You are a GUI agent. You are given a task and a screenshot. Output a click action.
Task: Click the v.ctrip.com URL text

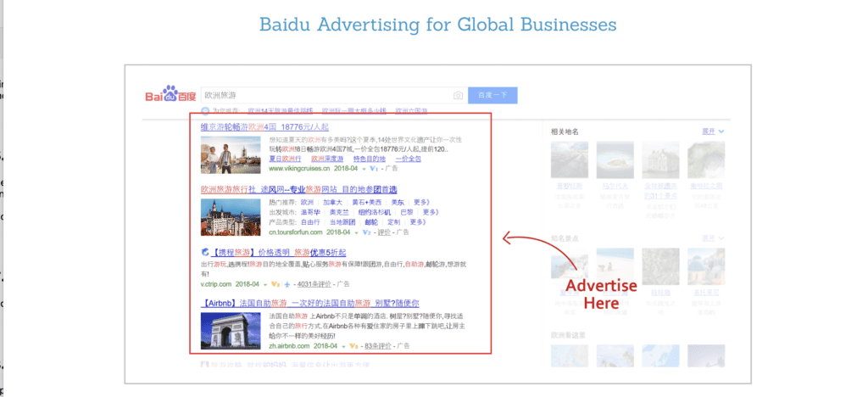(x=216, y=284)
